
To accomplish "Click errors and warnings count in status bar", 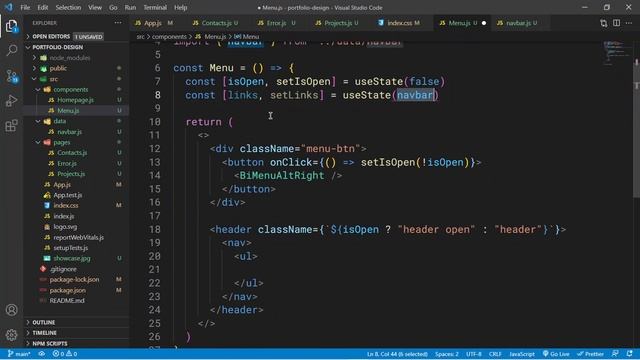I will [65, 354].
